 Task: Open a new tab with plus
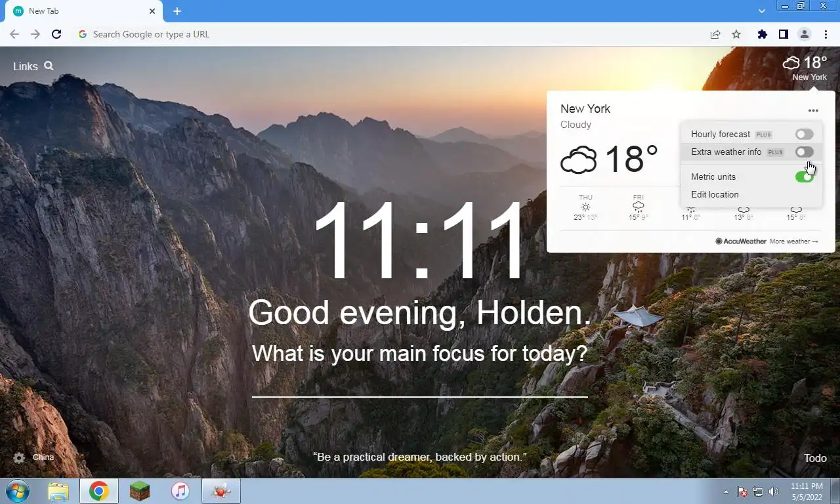[177, 11]
